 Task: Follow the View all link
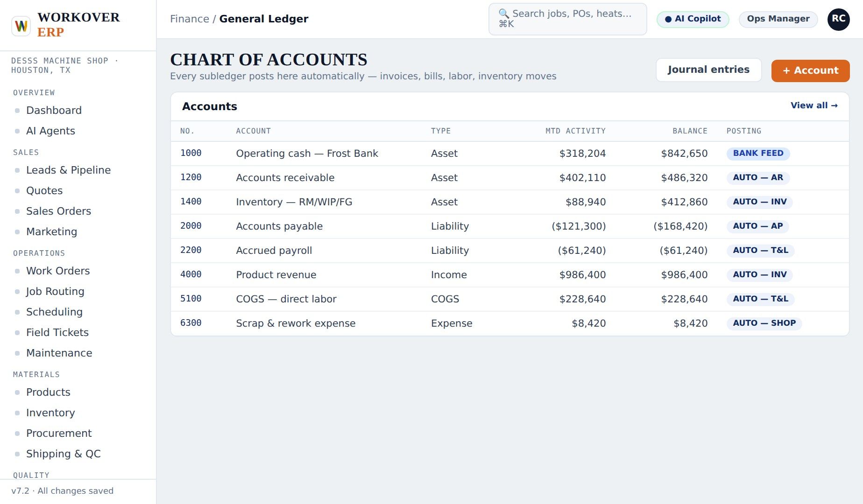pos(814,105)
